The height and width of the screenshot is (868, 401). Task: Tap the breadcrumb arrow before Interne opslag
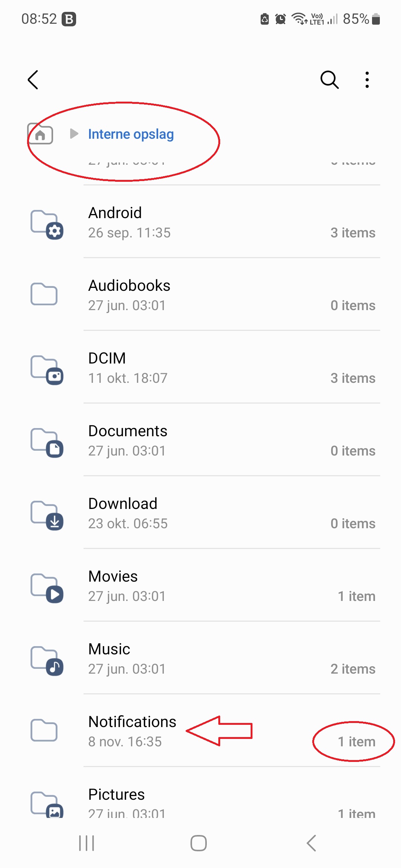pos(74,134)
